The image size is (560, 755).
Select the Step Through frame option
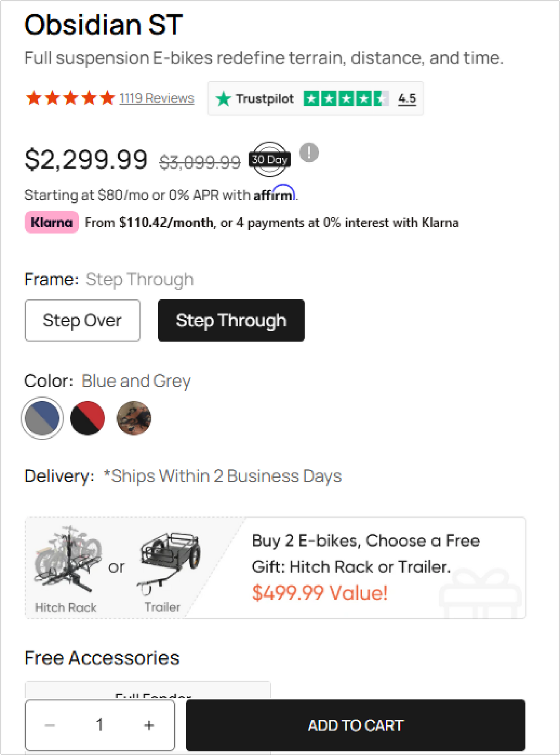(231, 320)
